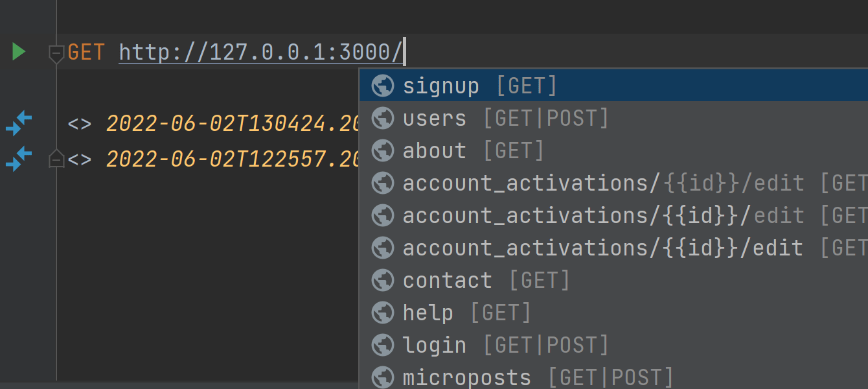Open the 2022-06-02T122557 response file link
Screen dimensions: 868x389
[x=232, y=159]
